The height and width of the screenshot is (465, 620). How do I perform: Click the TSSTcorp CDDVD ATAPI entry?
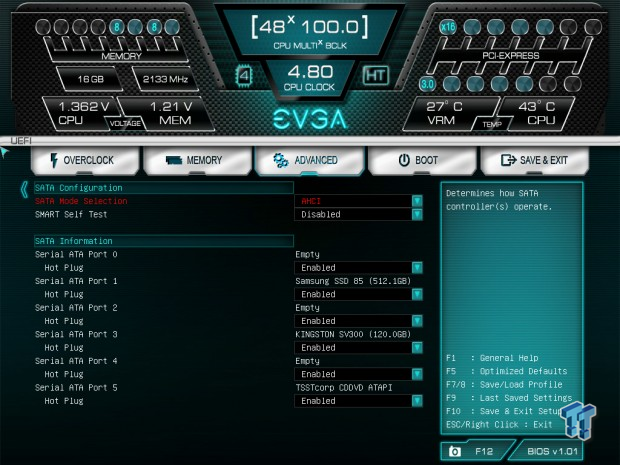(x=344, y=388)
